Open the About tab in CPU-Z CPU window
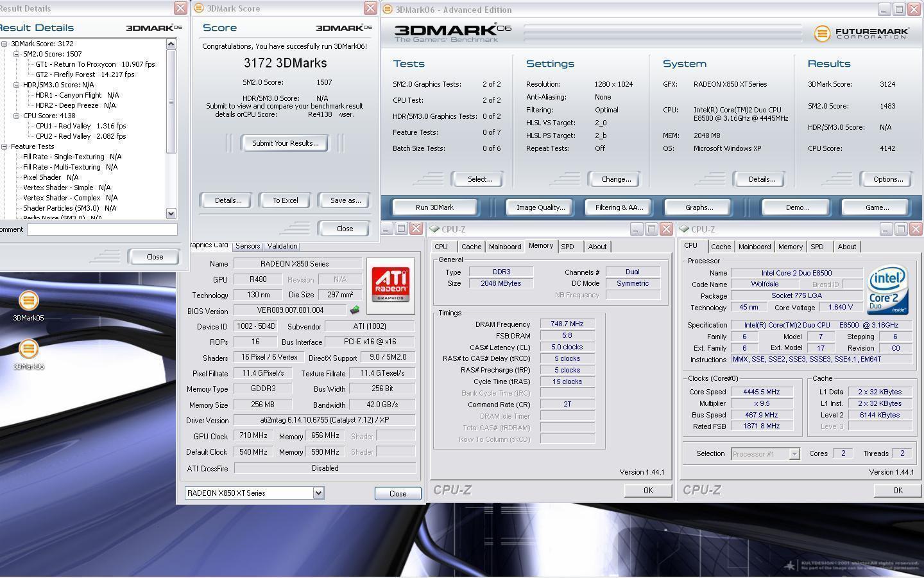 click(846, 247)
